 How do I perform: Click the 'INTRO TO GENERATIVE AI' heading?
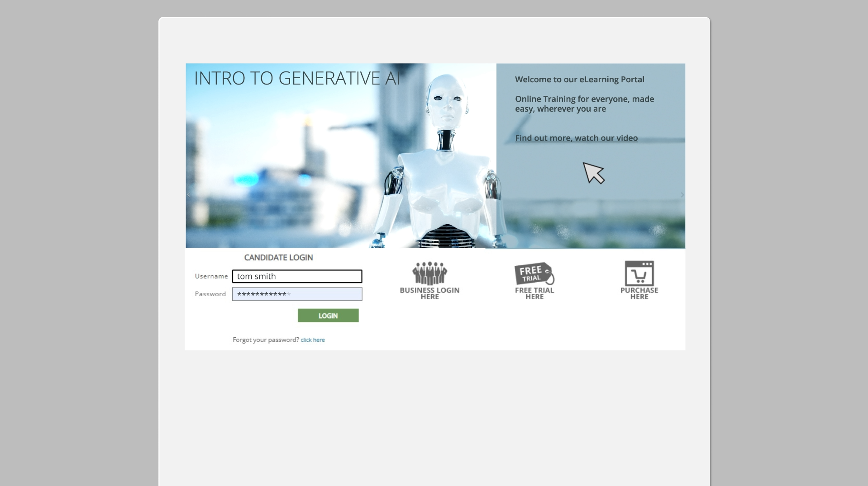[x=297, y=78]
